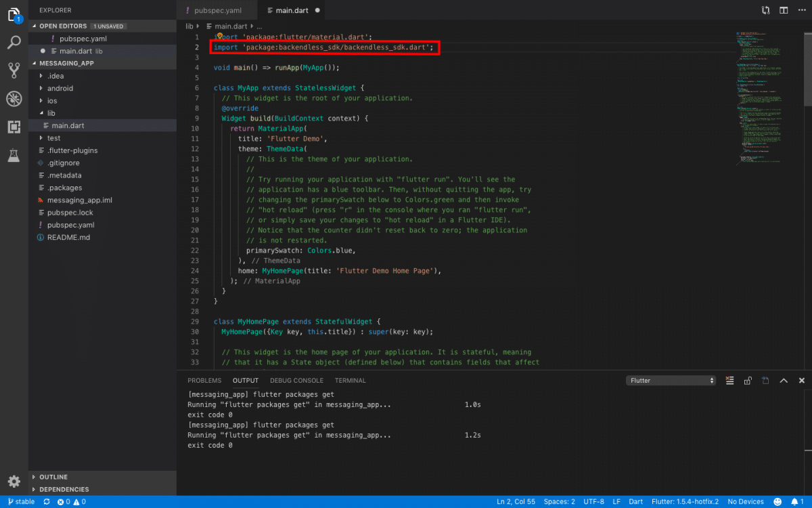Maximize the panel with the up chevron
This screenshot has width=812, height=508.
784,381
